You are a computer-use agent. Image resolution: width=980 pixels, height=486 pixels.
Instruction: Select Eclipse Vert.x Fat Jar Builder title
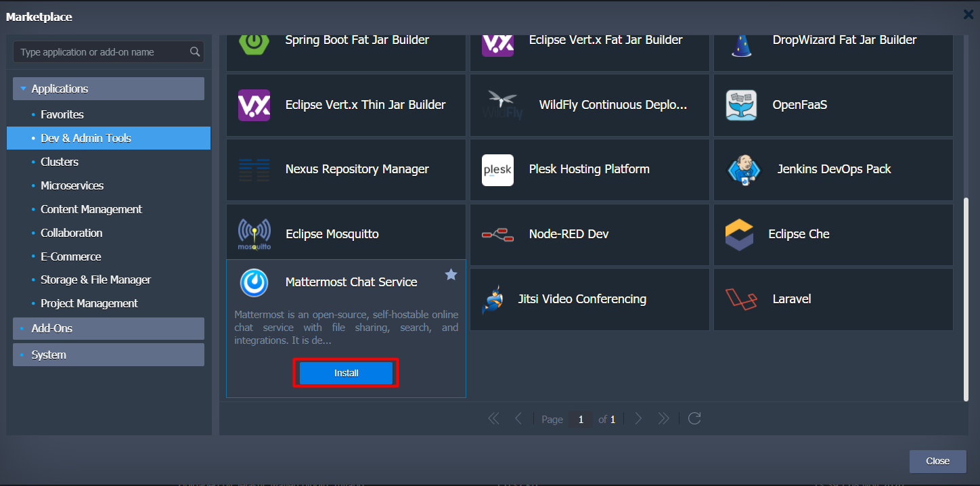[606, 40]
